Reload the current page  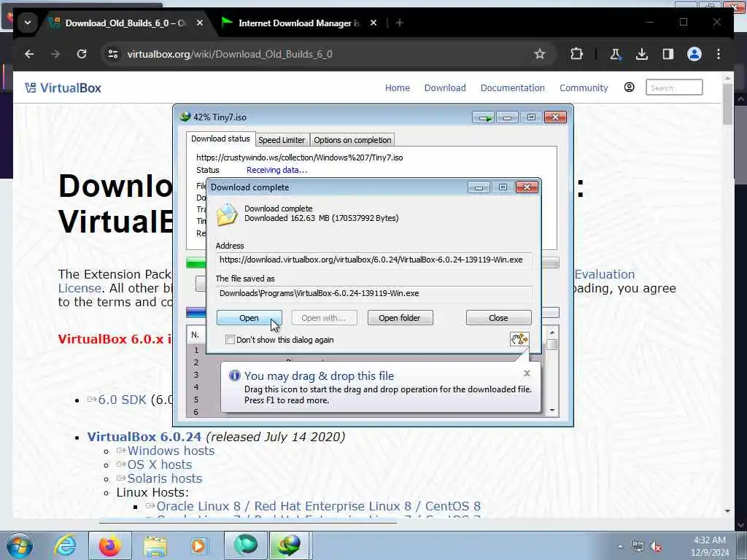tap(82, 54)
